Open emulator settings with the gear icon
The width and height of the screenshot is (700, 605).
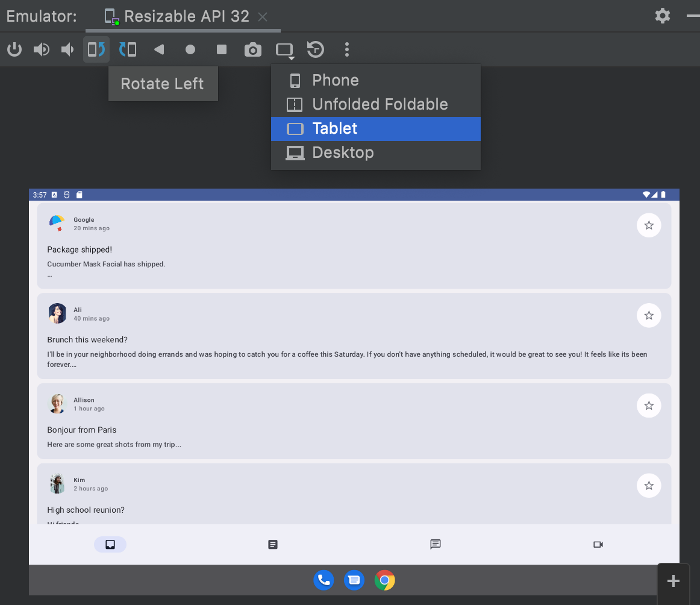pyautogui.click(x=663, y=16)
